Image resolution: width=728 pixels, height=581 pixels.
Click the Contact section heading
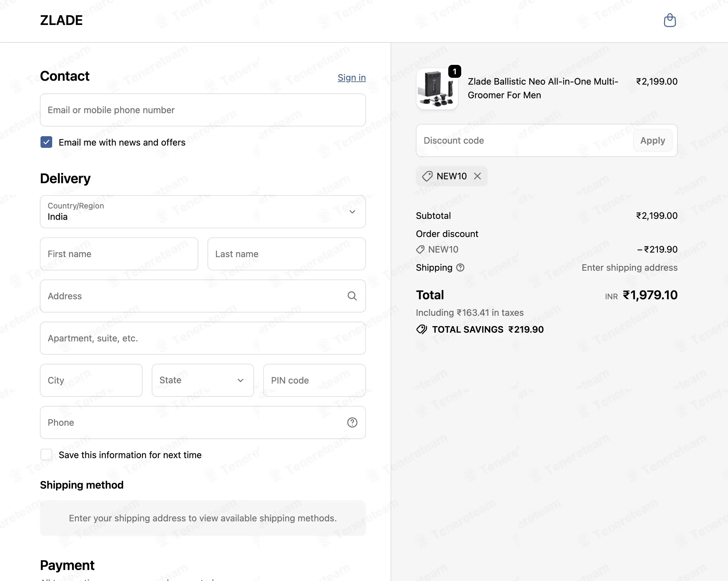[65, 76]
